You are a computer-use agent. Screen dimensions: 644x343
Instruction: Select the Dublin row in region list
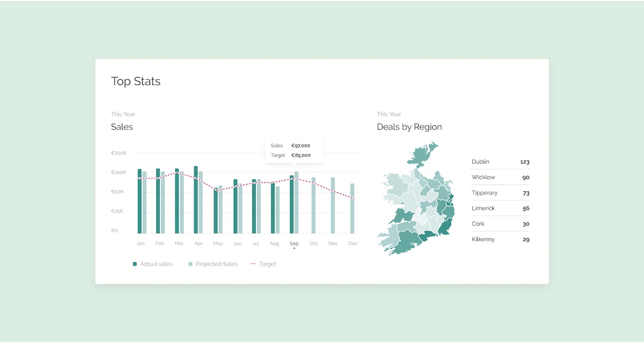(x=500, y=162)
